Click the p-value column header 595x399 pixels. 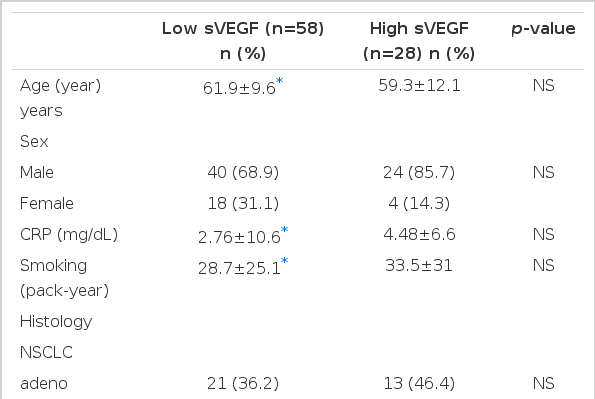click(543, 29)
